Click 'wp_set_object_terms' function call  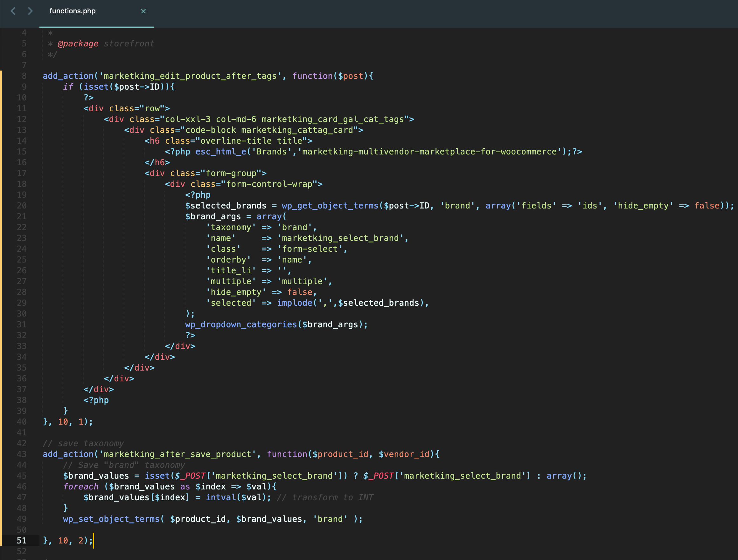pos(111,519)
